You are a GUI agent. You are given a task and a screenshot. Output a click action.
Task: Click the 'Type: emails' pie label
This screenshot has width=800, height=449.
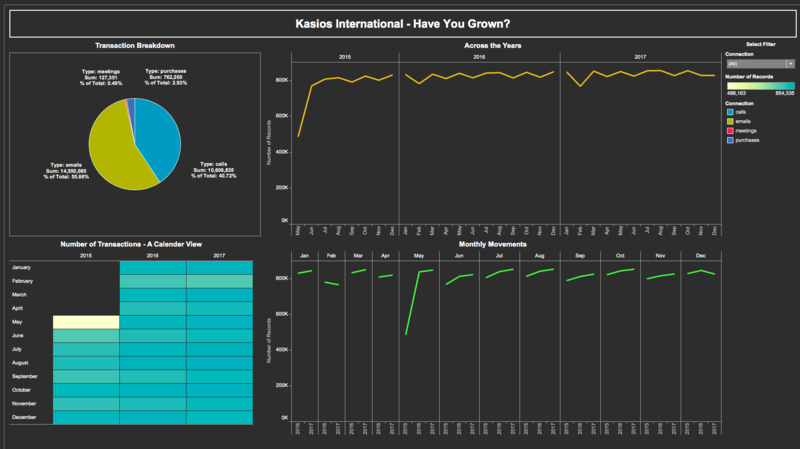coord(66,171)
